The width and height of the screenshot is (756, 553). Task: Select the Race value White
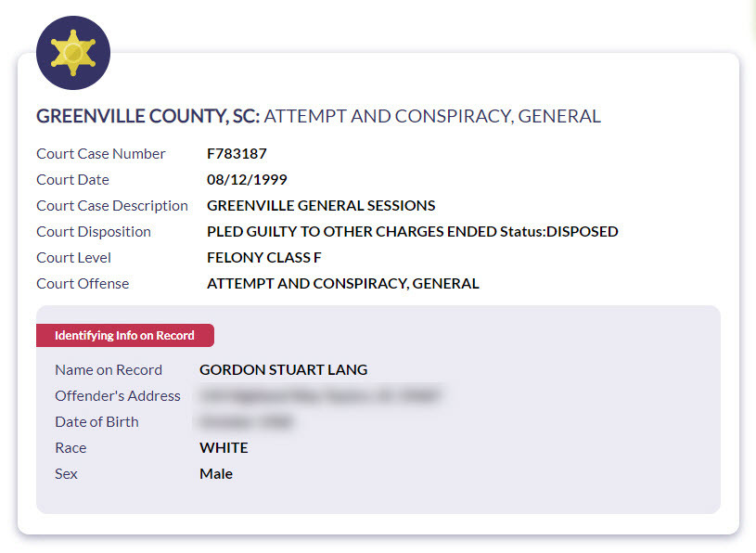click(x=224, y=448)
